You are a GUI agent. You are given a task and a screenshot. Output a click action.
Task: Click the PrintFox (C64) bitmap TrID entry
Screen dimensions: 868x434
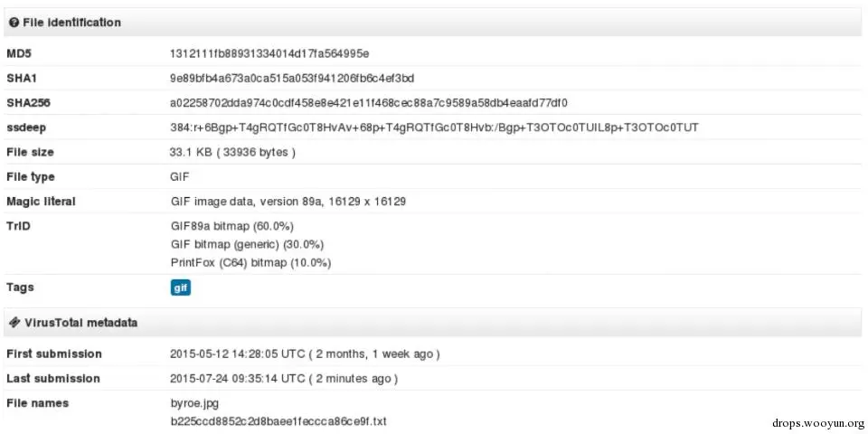point(251,262)
